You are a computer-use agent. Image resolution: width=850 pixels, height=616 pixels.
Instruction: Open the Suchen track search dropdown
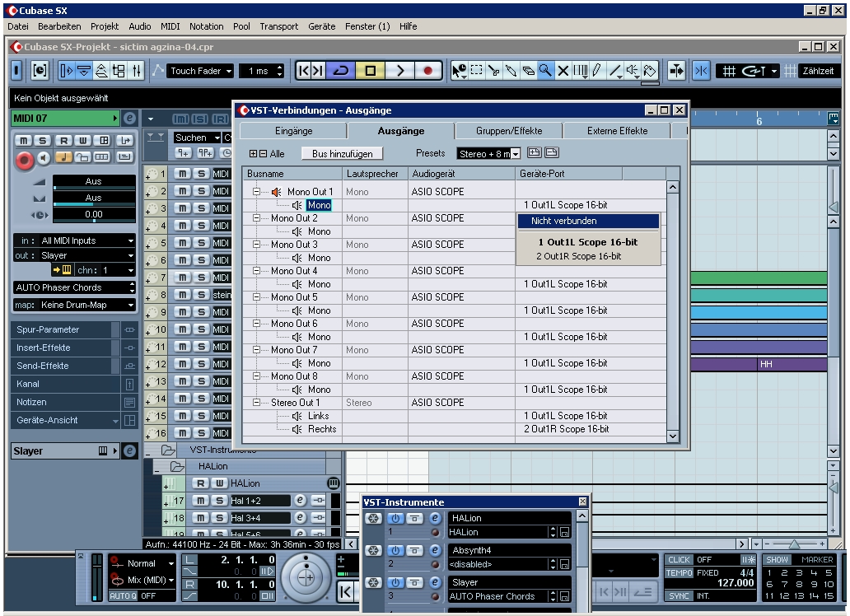[197, 138]
